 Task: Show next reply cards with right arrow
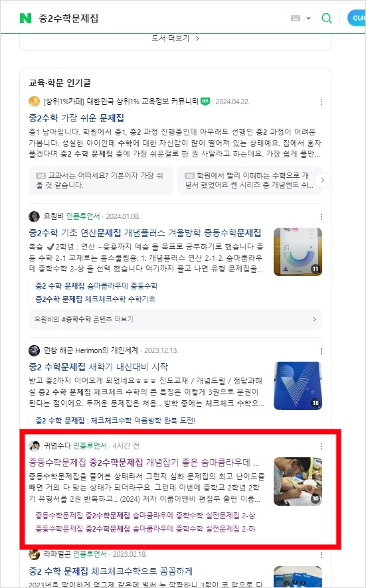pyautogui.click(x=322, y=181)
